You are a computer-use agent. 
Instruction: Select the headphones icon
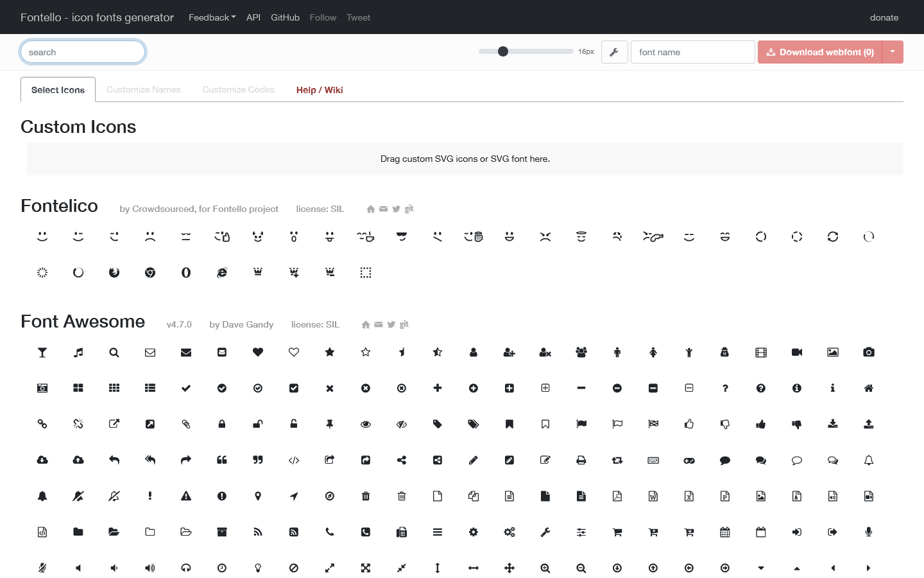(x=186, y=568)
